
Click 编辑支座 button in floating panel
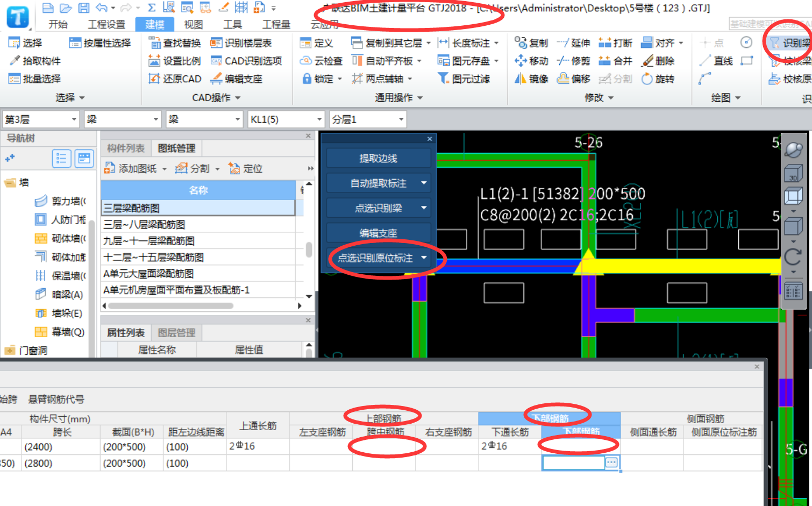(x=379, y=233)
